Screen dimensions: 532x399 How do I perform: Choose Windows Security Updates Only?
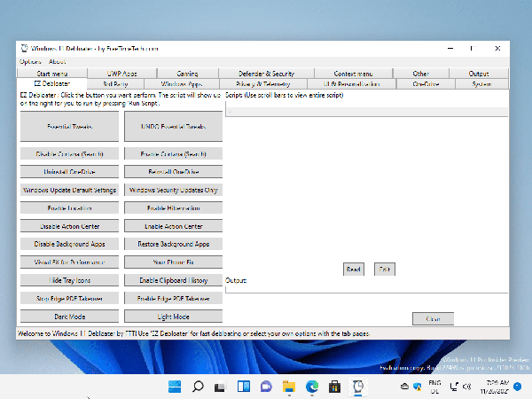pos(174,190)
